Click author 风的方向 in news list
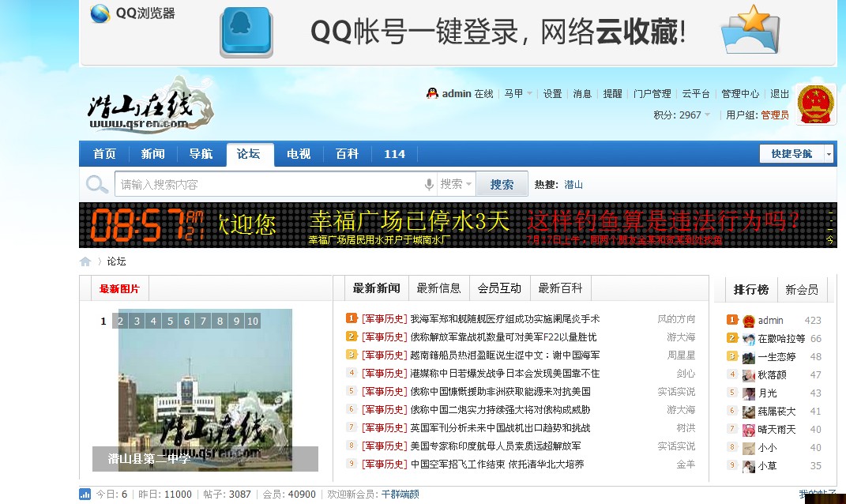Image resolution: width=846 pixels, height=504 pixels. (676, 319)
